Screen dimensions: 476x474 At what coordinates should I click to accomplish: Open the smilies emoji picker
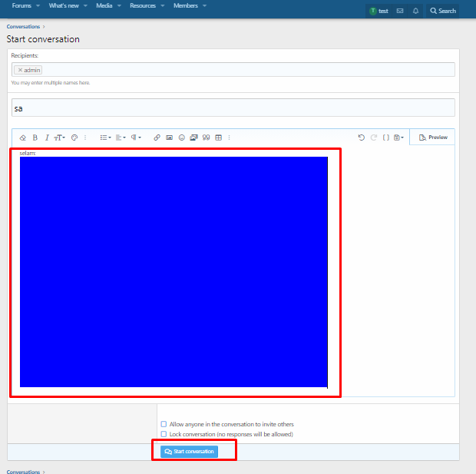pos(181,138)
